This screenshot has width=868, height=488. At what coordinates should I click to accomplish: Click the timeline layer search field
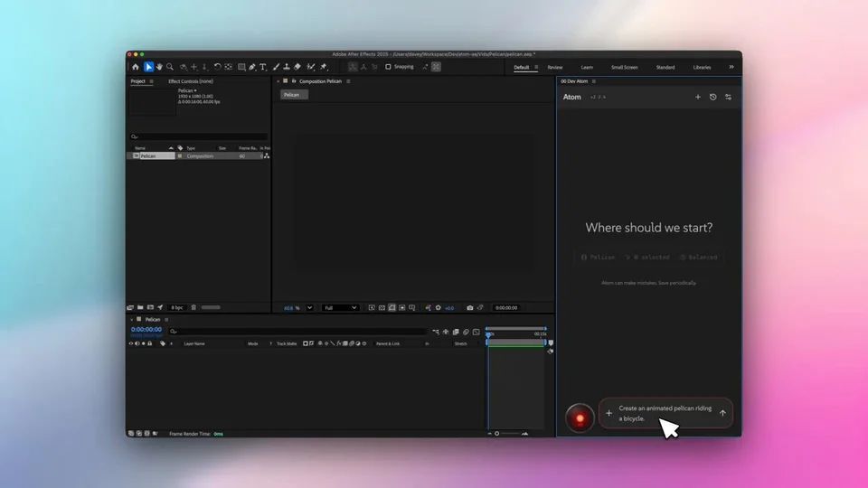(x=297, y=332)
